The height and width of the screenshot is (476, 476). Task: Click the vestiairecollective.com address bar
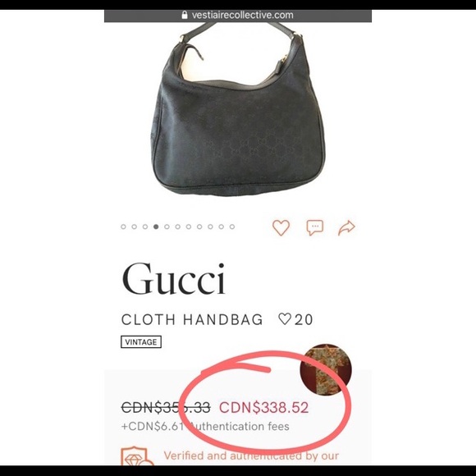point(238,15)
